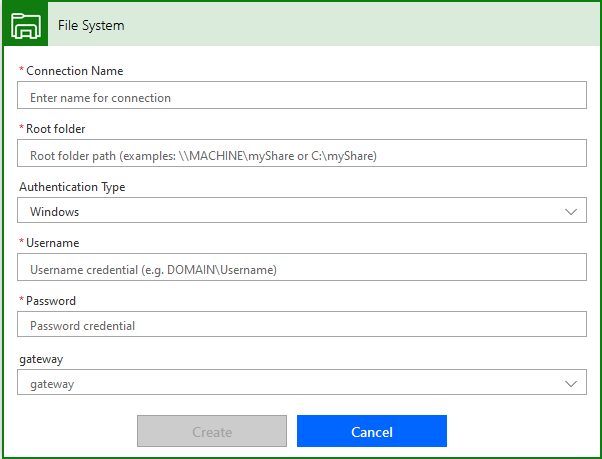Cancel the File System connection dialog

point(371,432)
